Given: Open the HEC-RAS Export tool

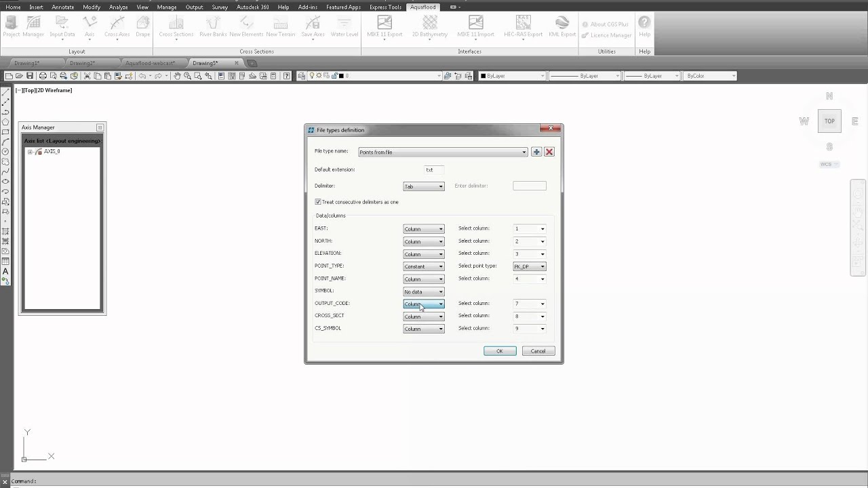Looking at the screenshot, I should click(523, 26).
